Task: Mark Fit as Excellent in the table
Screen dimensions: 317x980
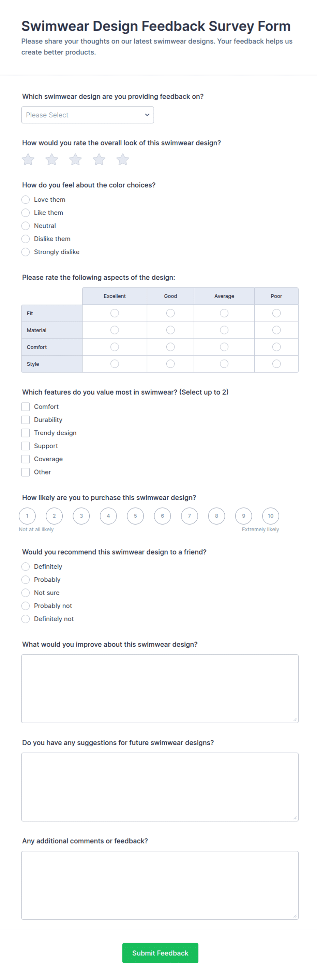Action: coord(115,313)
